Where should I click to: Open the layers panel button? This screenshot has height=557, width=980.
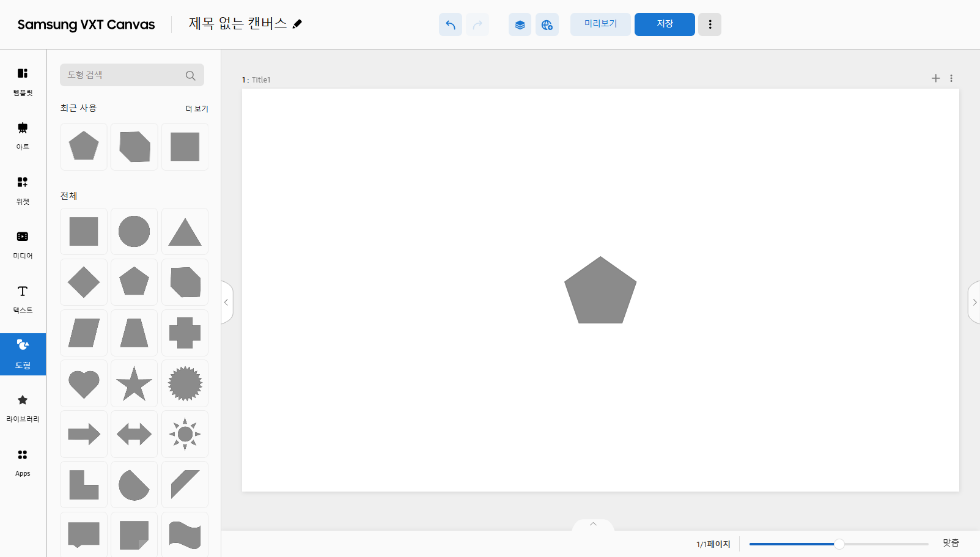520,24
